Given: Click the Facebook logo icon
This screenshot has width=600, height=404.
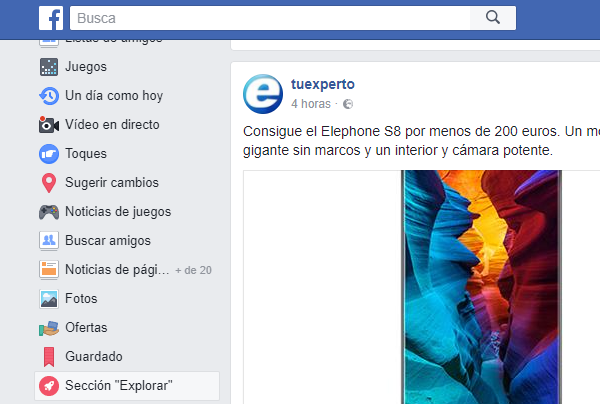Looking at the screenshot, I should click(51, 18).
